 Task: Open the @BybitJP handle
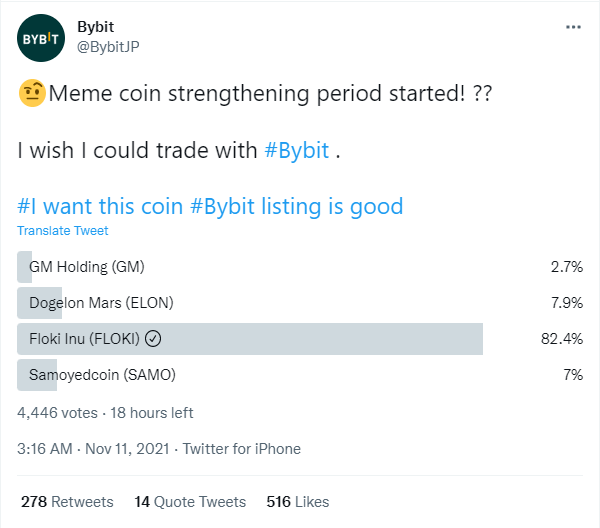tap(108, 47)
